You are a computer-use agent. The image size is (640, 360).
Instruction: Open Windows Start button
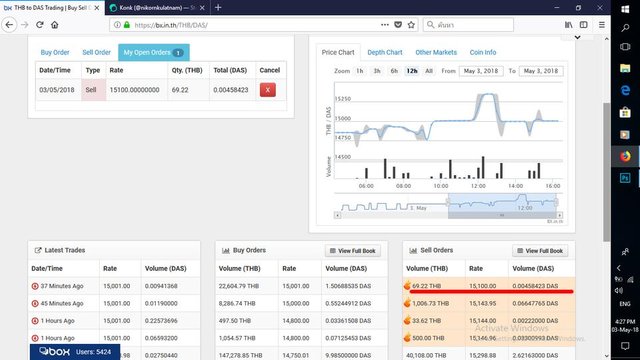625,9
